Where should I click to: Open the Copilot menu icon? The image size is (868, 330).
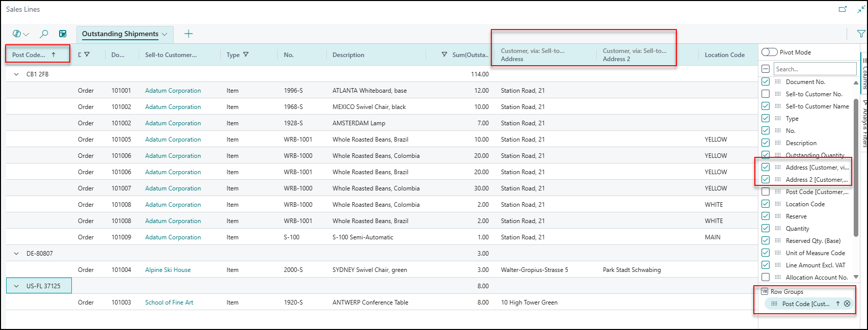(x=17, y=34)
